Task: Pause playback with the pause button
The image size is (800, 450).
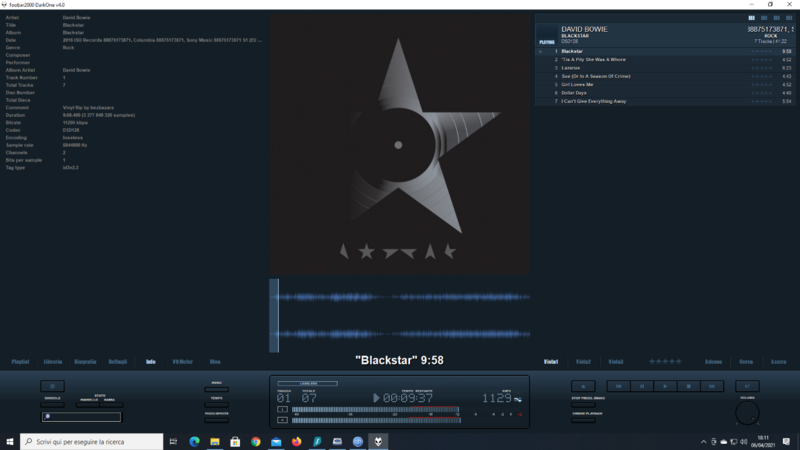Action: tap(642, 386)
